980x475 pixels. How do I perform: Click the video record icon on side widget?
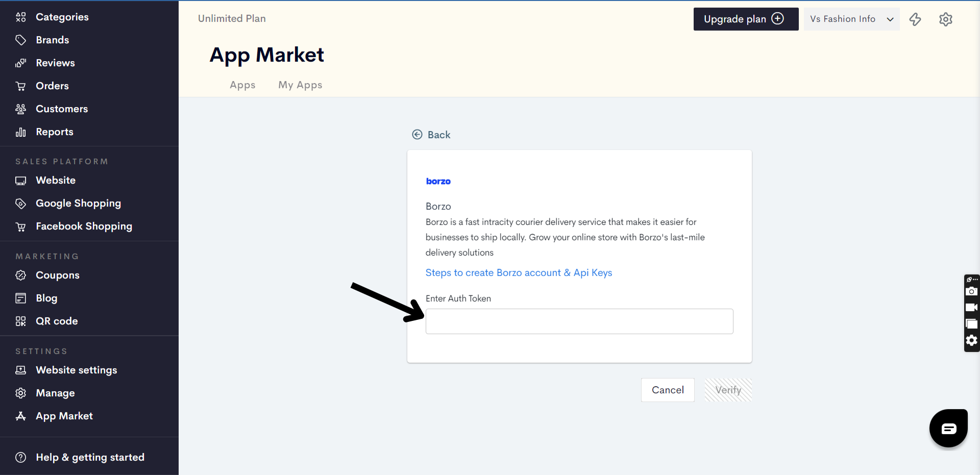coord(971,307)
